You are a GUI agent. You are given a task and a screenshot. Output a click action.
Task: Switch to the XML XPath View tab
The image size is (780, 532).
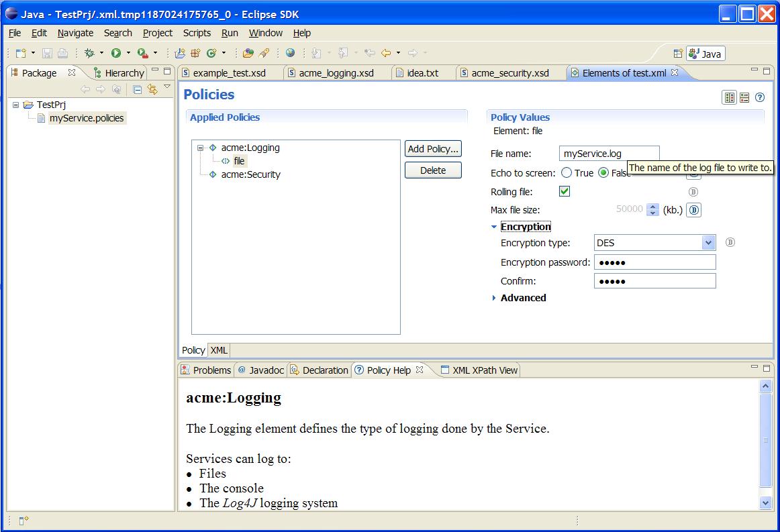tap(479, 370)
